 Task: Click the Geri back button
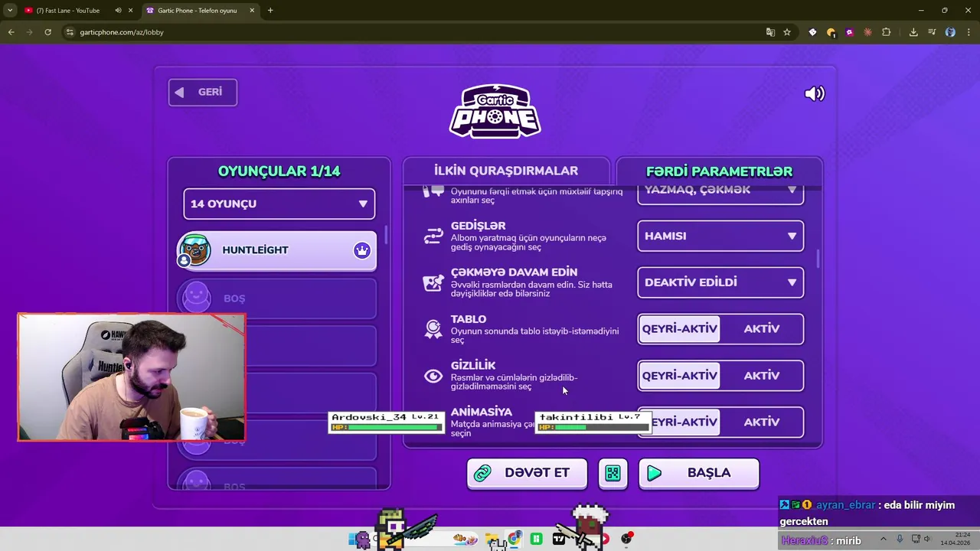(x=203, y=93)
